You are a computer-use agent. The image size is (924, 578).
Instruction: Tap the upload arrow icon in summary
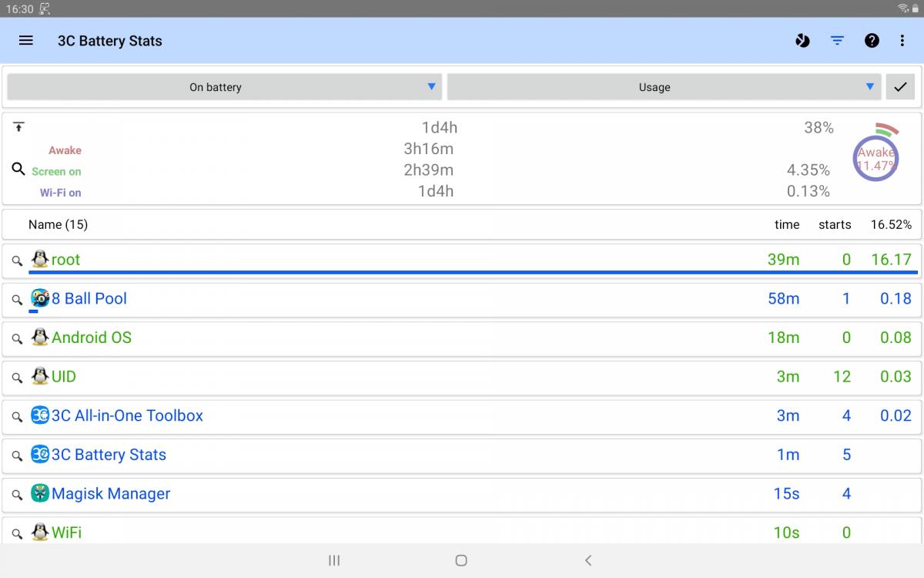pos(19,127)
